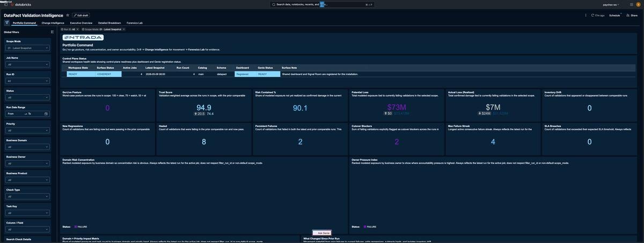Open the Business Domain filter dropdown
644x243 pixels.
pyautogui.click(x=28, y=147)
